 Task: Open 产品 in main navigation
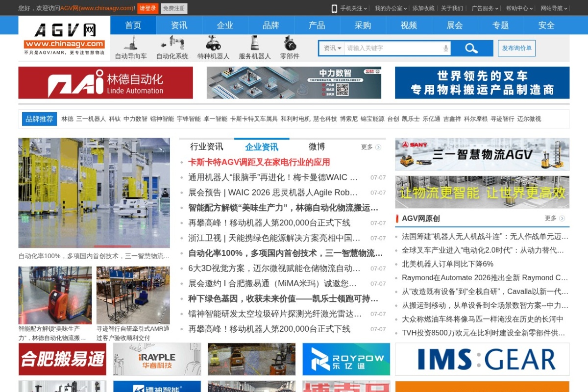pyautogui.click(x=317, y=25)
